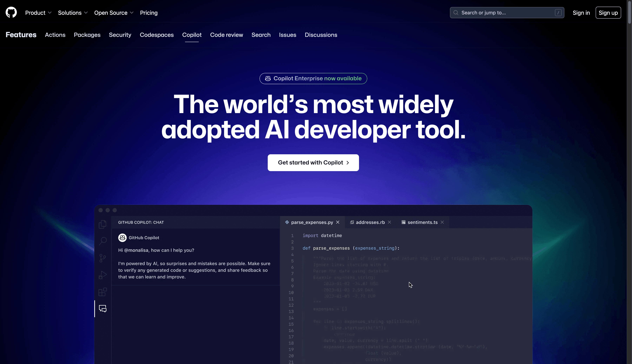Switch to the sentiments.ts editor tab
Screen dimensions: 632x364
coord(423,222)
